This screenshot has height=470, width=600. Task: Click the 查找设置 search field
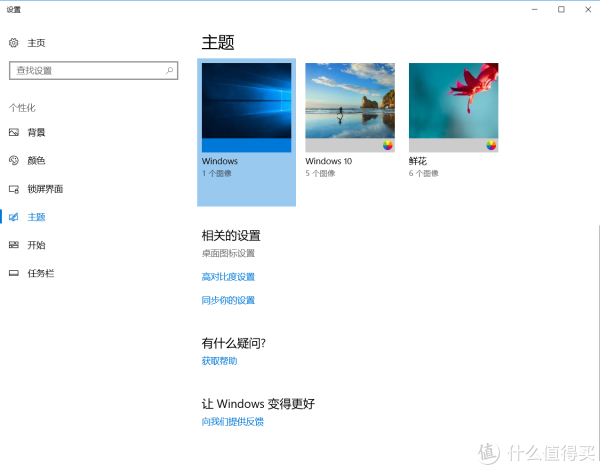click(x=93, y=70)
